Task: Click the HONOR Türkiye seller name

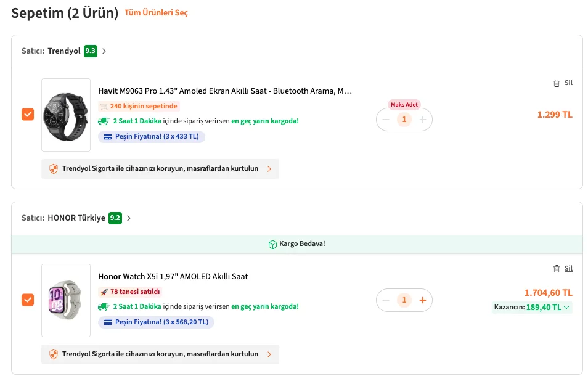Action: (76, 218)
